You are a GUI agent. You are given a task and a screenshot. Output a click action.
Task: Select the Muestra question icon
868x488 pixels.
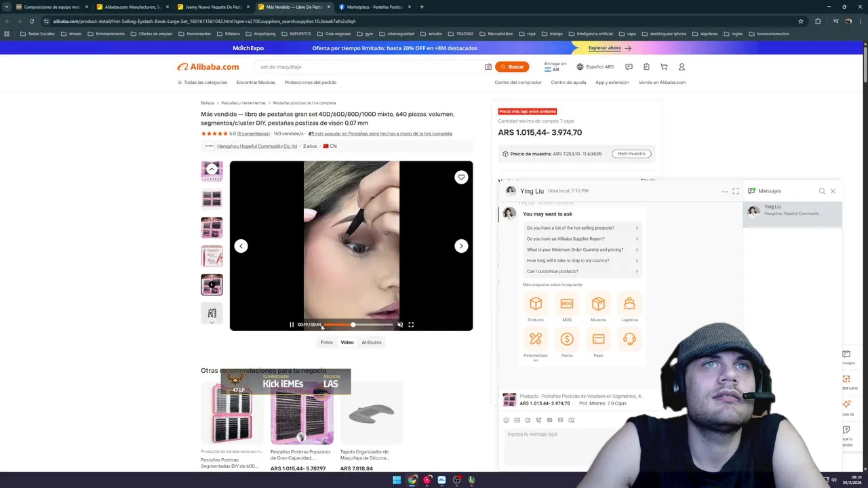pos(598,304)
